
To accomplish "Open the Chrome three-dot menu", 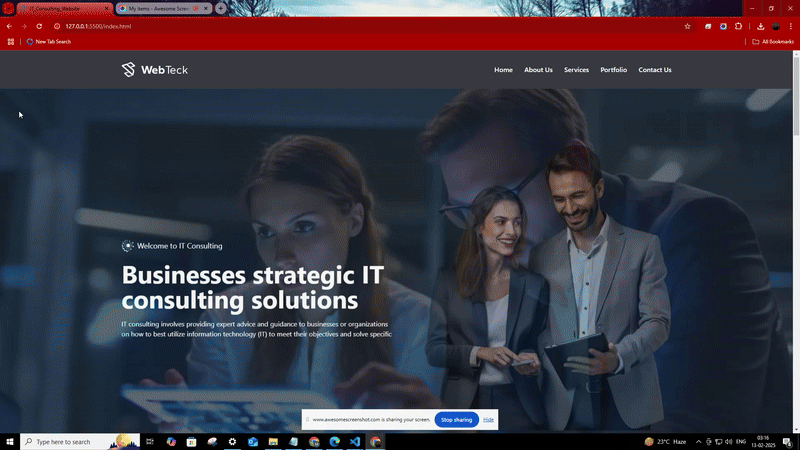I will (791, 26).
